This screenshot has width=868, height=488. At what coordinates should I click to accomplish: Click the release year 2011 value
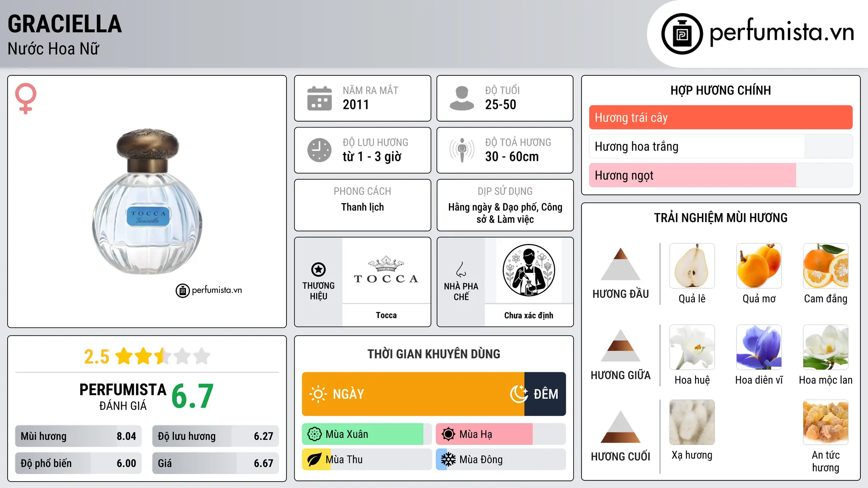(x=356, y=105)
